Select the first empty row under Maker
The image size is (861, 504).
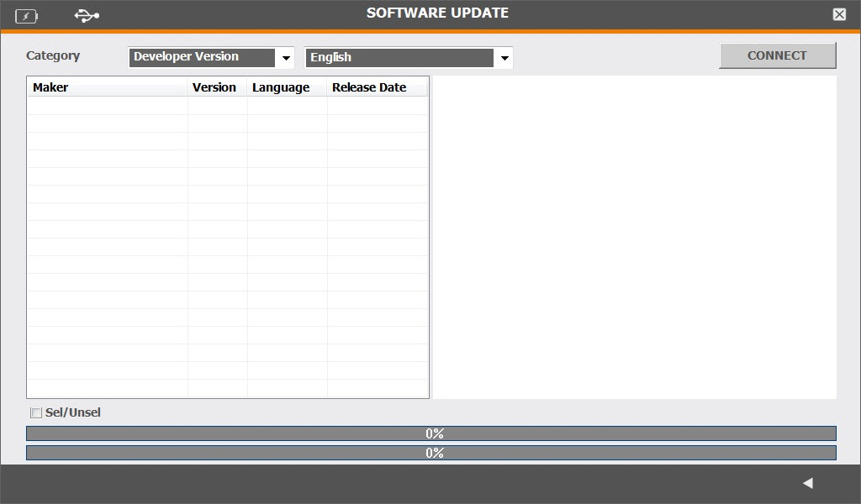(107, 106)
